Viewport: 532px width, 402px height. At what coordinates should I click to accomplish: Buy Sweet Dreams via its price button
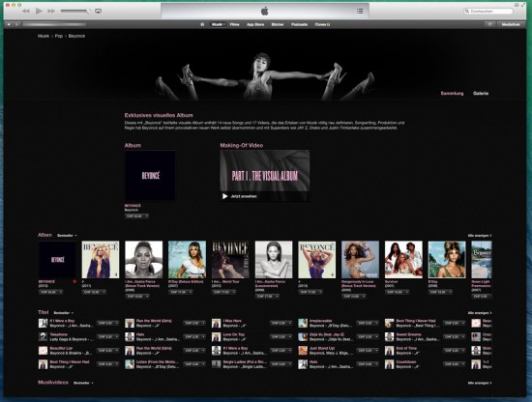455,337
